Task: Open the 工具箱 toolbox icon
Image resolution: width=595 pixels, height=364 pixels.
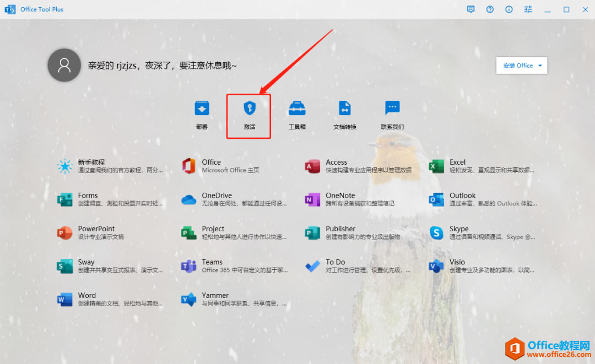Action: click(297, 108)
